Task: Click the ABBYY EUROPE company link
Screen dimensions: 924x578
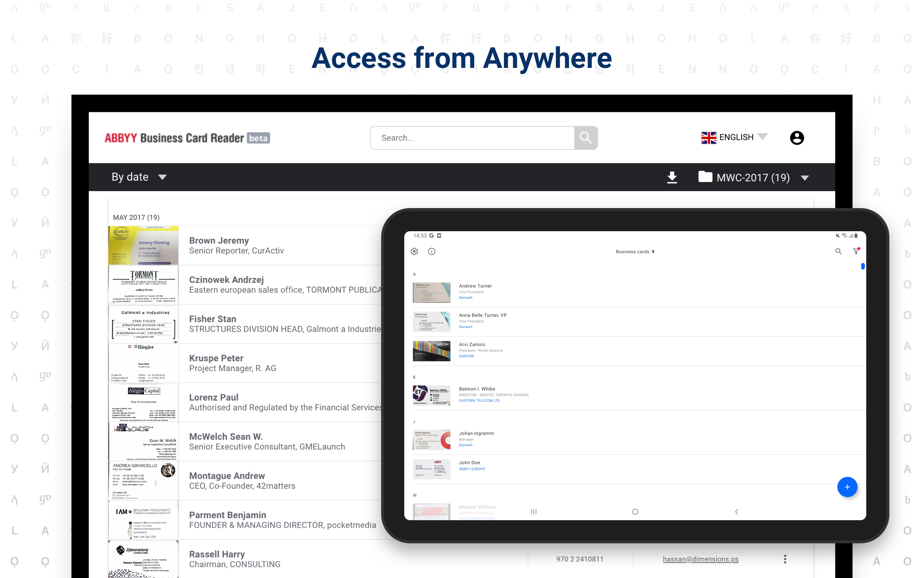Action: (472, 469)
